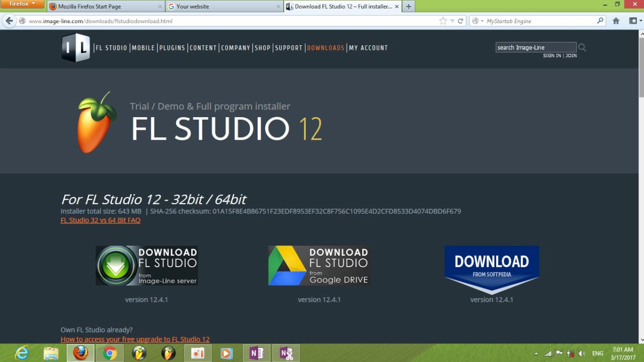
Task: Click the taskbar clock showing 7:01 AM
Action: point(623,353)
